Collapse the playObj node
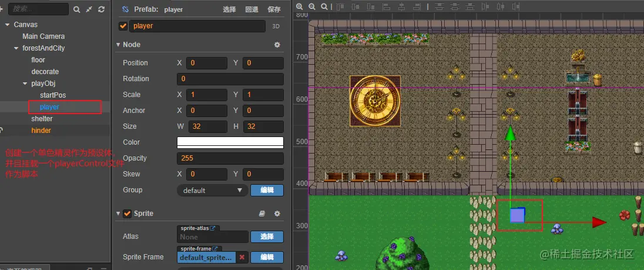This screenshot has width=644, height=270. click(x=25, y=84)
